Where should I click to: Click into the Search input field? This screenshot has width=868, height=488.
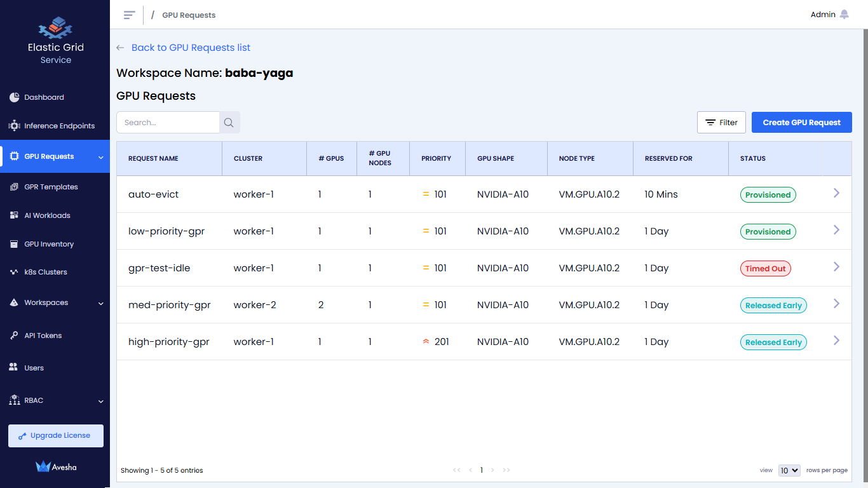click(168, 123)
